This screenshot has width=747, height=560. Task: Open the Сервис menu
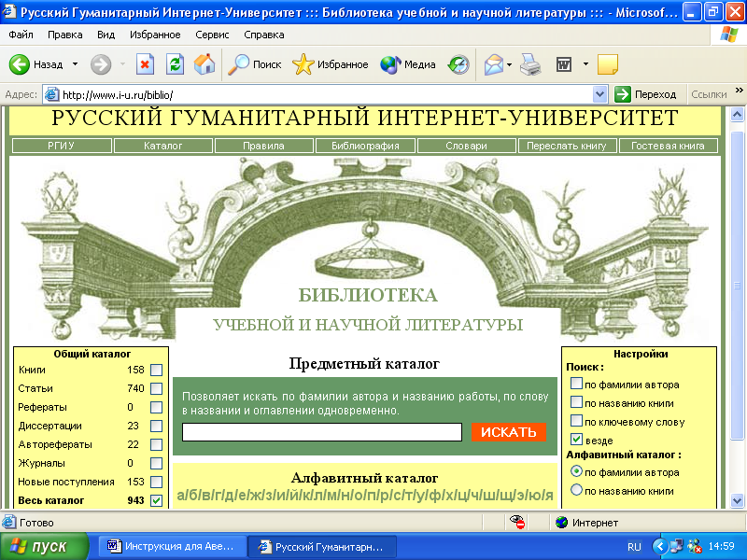(x=212, y=35)
